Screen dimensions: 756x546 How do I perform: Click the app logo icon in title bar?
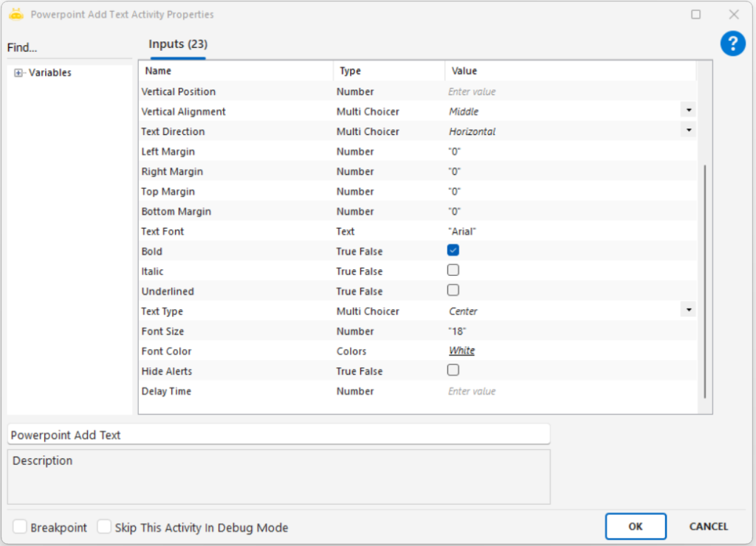16,14
